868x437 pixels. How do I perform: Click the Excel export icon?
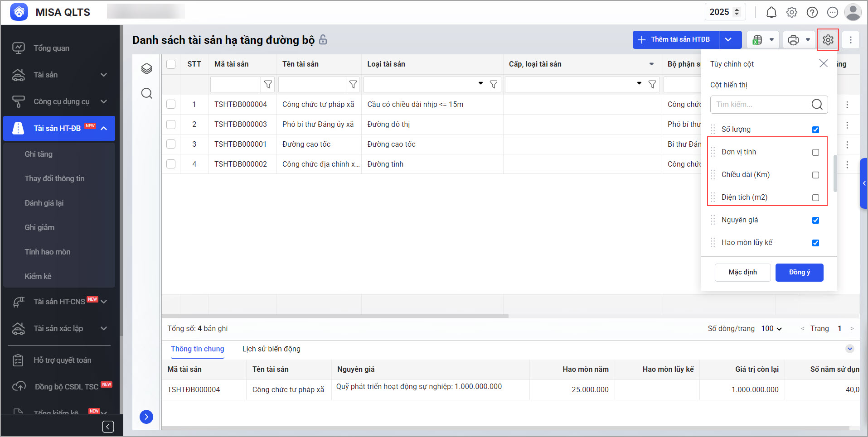tap(757, 40)
